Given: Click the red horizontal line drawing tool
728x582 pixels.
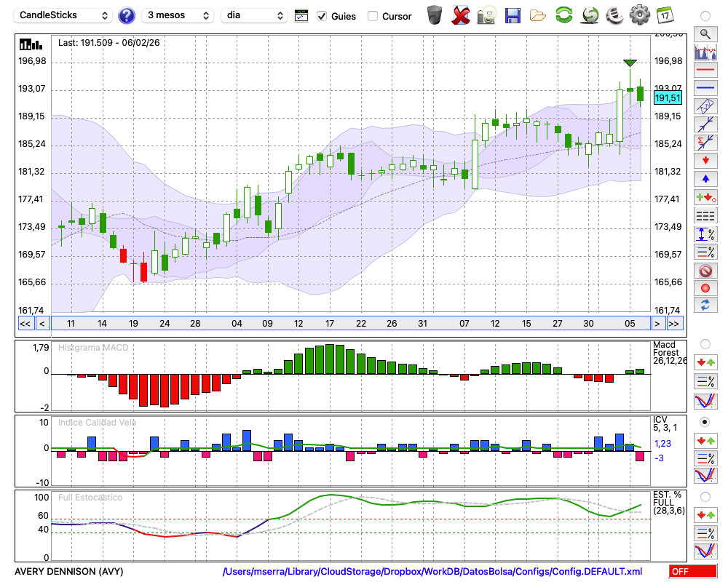Looking at the screenshot, I should click(705, 71).
